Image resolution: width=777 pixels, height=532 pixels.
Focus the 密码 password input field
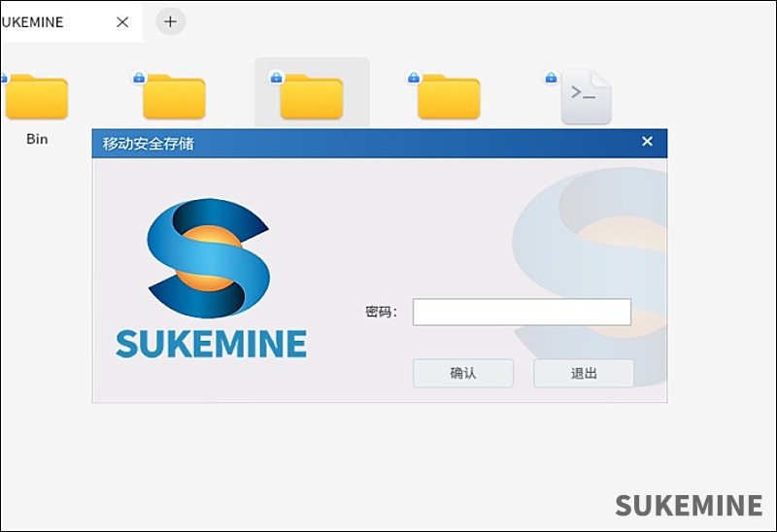[522, 312]
